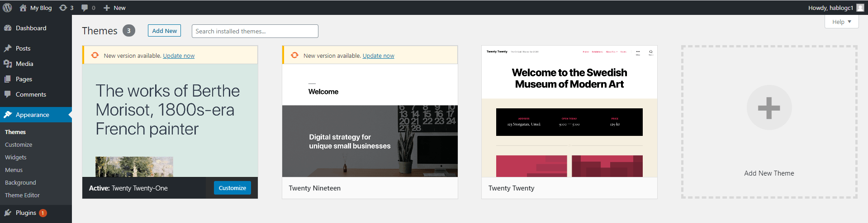
Task: Click the My Blog home icon
Action: click(23, 8)
